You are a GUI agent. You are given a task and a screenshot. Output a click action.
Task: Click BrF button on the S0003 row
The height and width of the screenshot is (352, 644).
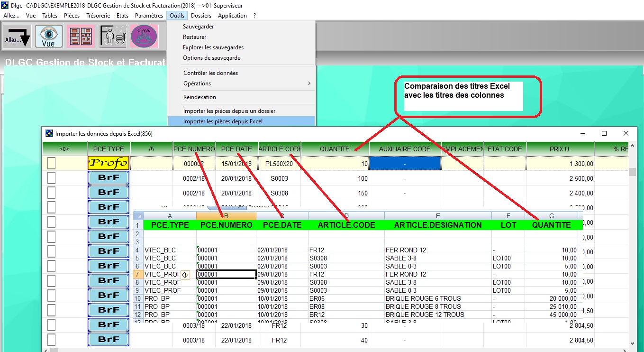[109, 179]
